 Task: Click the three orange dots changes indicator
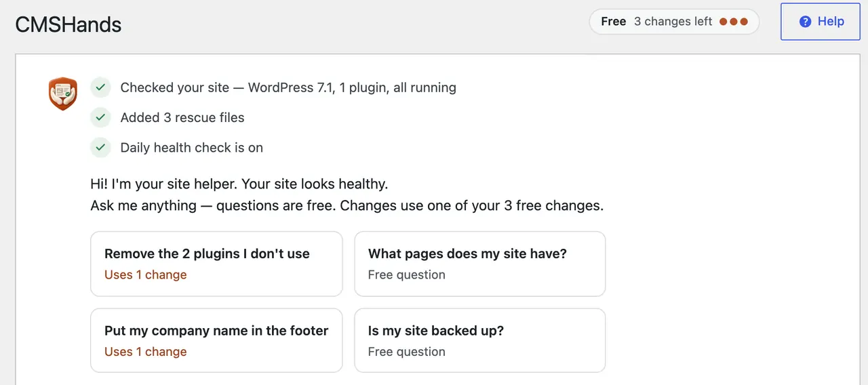tap(734, 22)
